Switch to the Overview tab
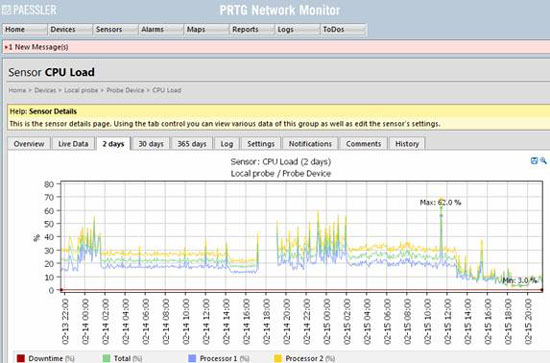This screenshot has height=363, width=550. coord(29,144)
